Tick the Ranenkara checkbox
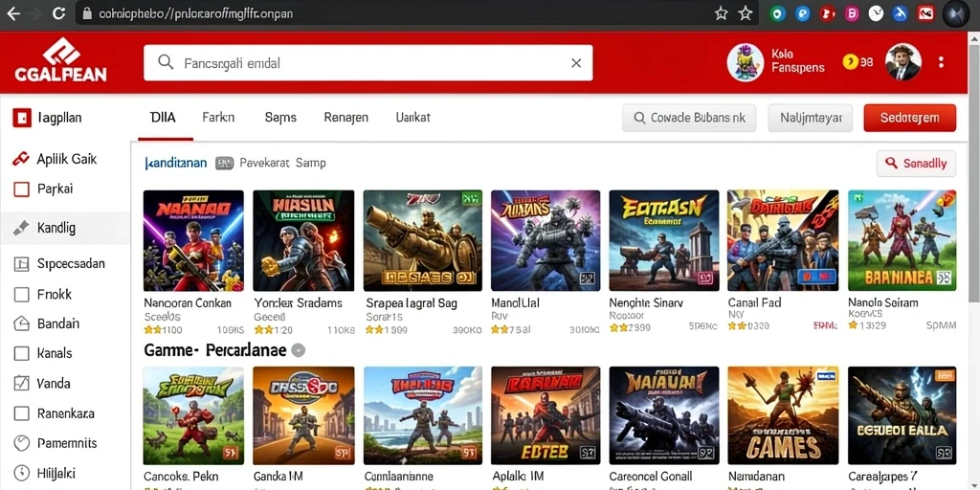The height and width of the screenshot is (490, 980). [21, 413]
